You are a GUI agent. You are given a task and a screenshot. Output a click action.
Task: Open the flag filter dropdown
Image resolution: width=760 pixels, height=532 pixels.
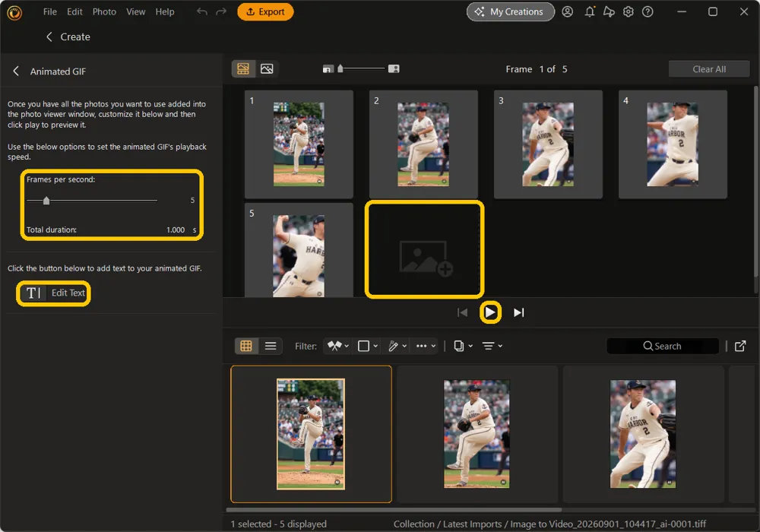pos(338,346)
